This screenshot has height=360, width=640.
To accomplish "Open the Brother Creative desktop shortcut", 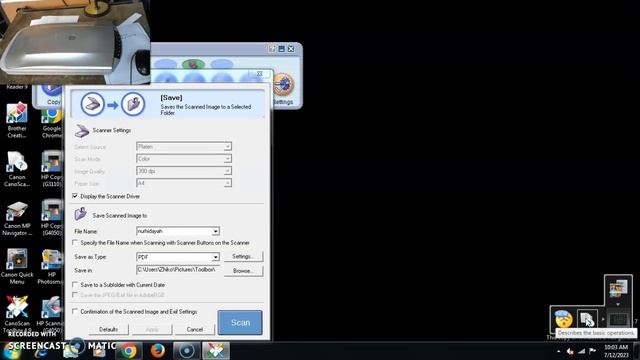I will [17, 120].
